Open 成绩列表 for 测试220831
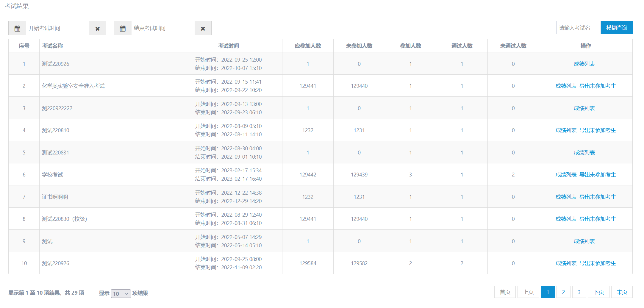The width and height of the screenshot is (644, 308). 584,152
